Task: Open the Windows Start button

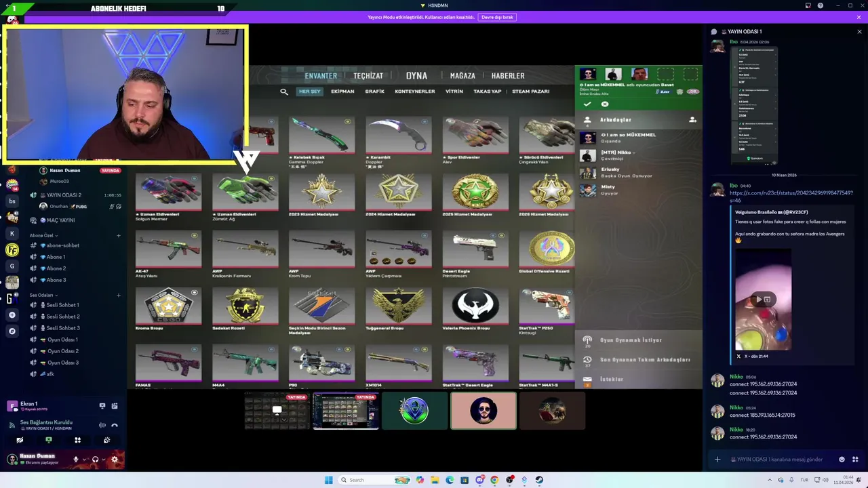Action: 329,480
